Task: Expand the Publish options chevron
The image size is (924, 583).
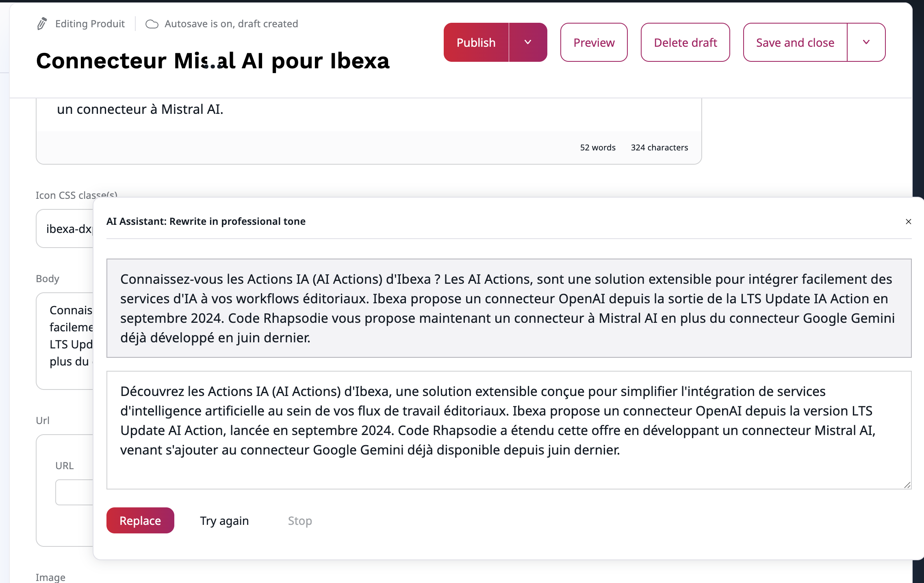Action: click(528, 42)
